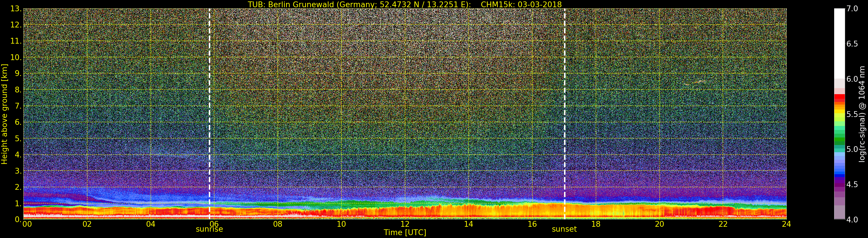
Task: Click the height axis tick "5."
Action: (18, 138)
